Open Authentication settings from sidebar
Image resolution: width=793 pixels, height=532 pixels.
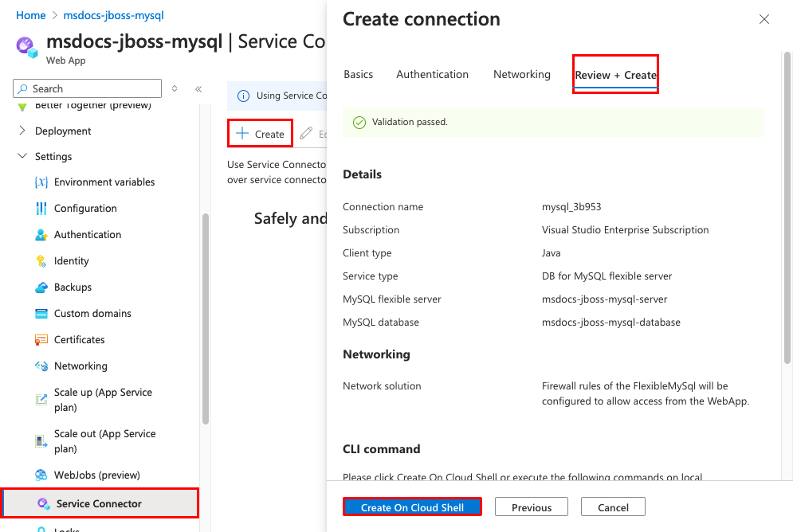coord(88,234)
